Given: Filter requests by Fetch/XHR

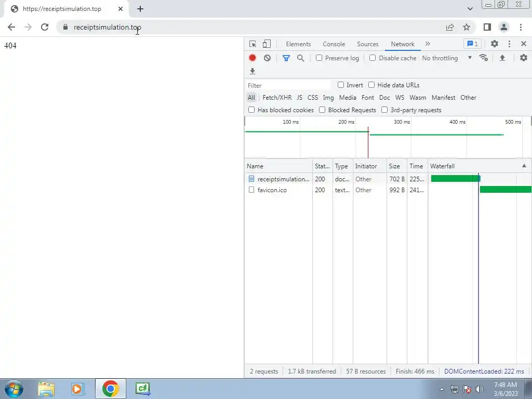Looking at the screenshot, I should pos(277,98).
